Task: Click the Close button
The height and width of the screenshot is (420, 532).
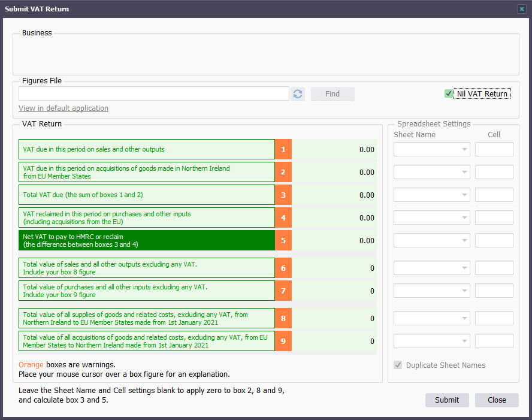Action: [497, 400]
